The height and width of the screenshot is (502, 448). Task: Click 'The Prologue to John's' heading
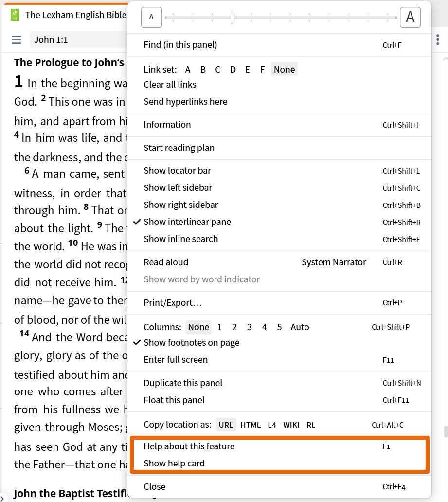click(69, 62)
